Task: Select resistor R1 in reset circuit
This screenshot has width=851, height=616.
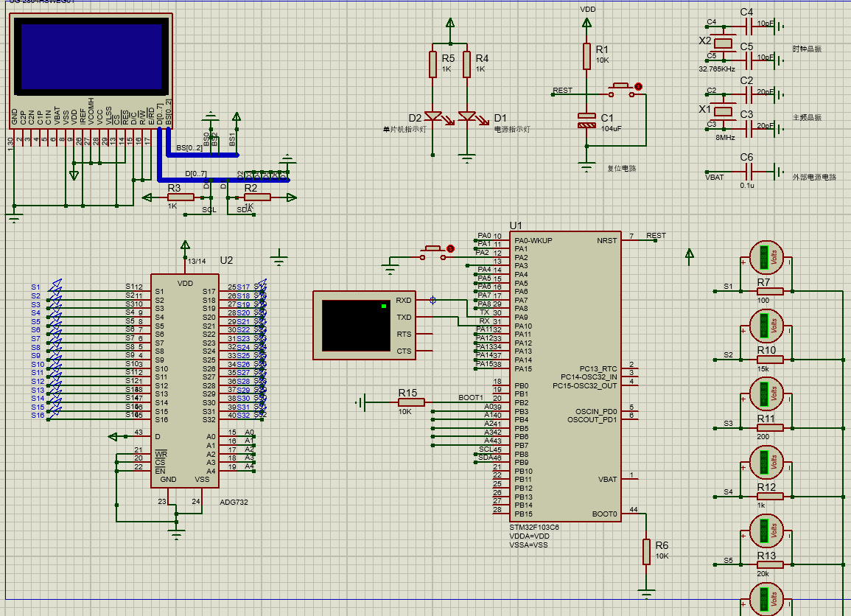Action: (586, 57)
